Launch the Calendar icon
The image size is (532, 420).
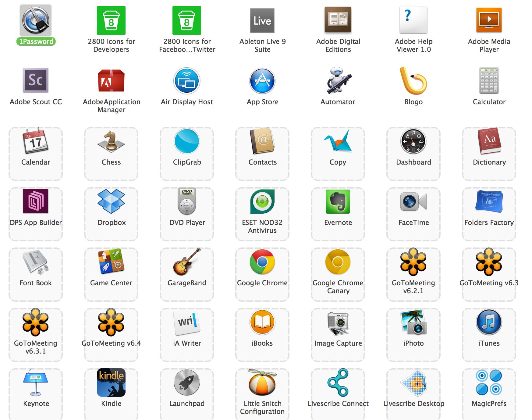pyautogui.click(x=36, y=141)
